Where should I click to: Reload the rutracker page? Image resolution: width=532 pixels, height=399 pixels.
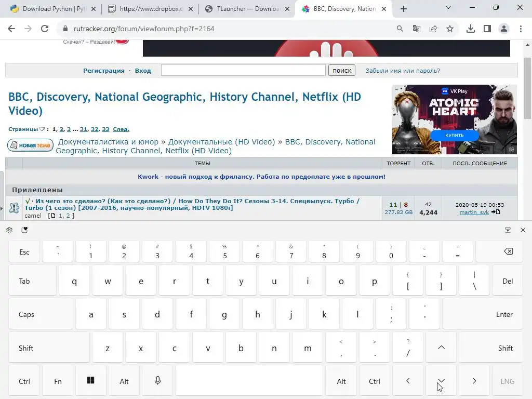point(45,29)
